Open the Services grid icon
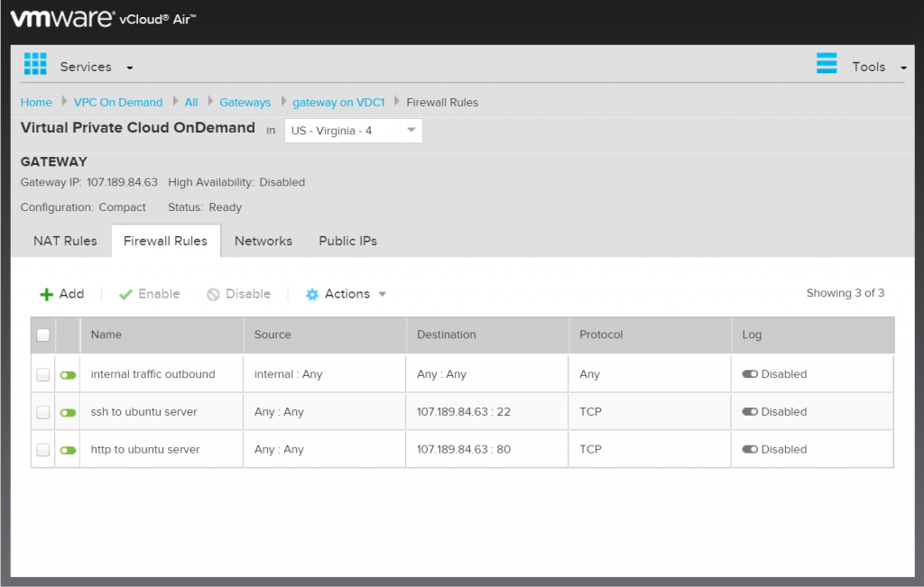 click(35, 64)
